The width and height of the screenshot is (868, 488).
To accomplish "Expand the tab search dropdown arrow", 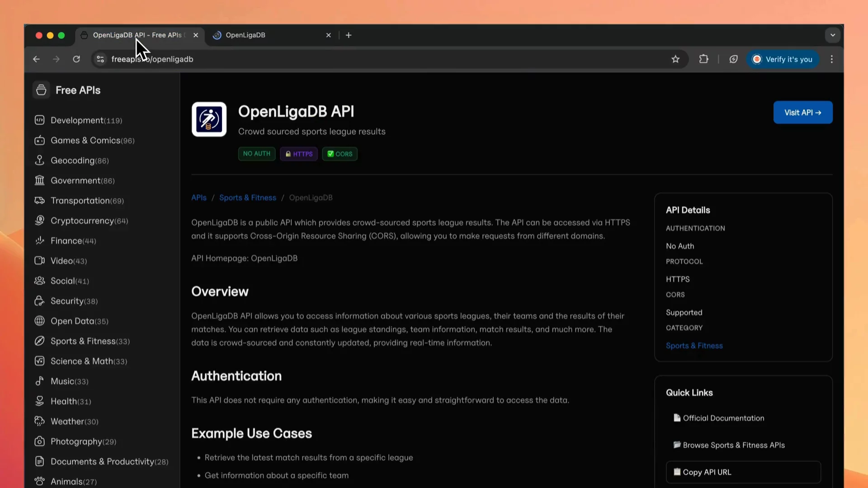I will [832, 35].
